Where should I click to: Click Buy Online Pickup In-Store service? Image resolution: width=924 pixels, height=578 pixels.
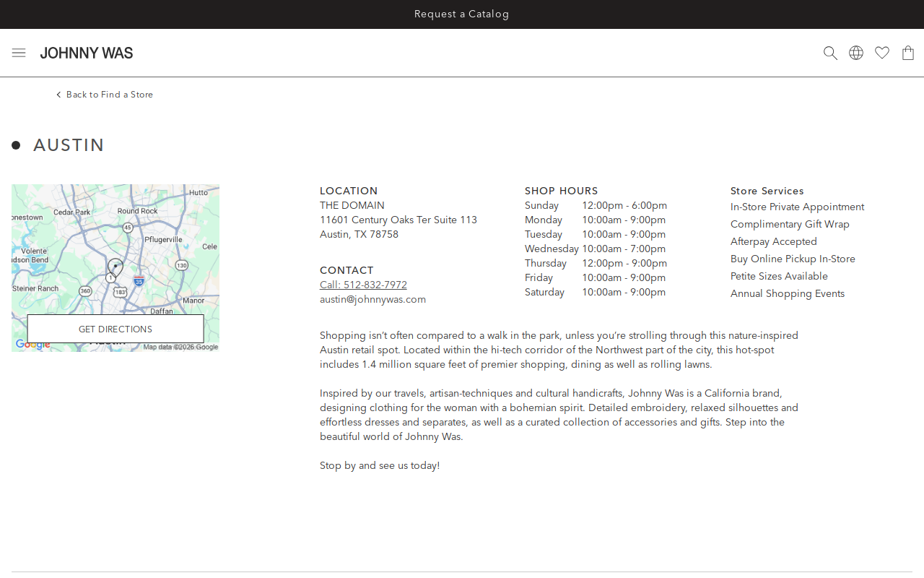pyautogui.click(x=793, y=259)
